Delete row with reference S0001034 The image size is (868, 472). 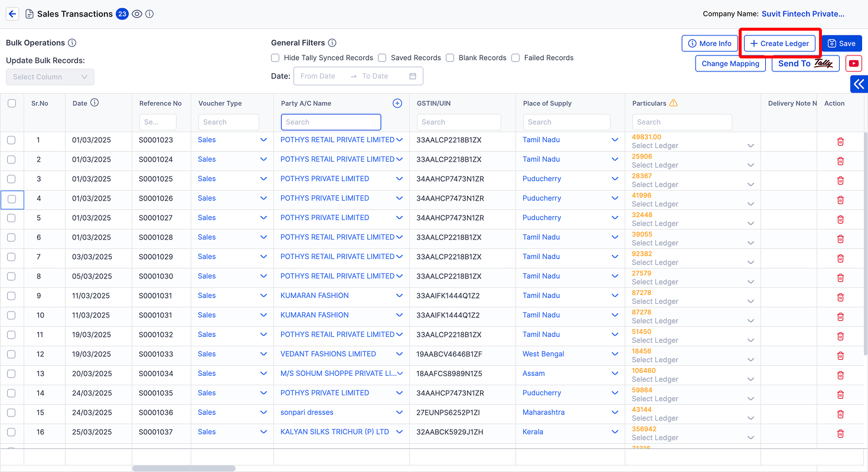click(x=840, y=375)
